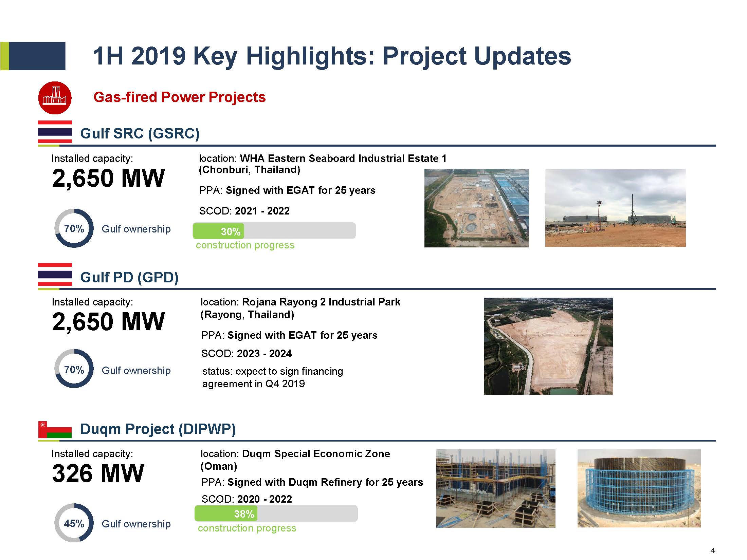Open the GSRC aerial site photo
Image resolution: width=747 pixels, height=560 pixels.
coord(476,208)
